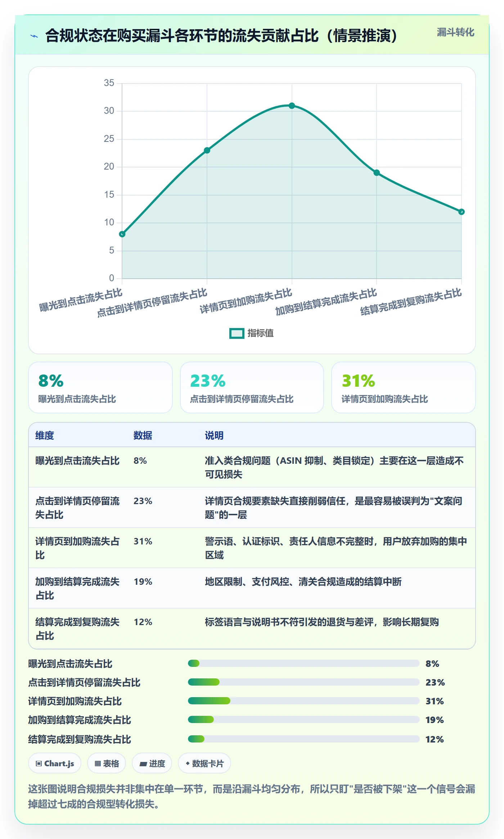The width and height of the screenshot is (504, 839).
Task: Click the 数据 column header
Action: coord(143,435)
